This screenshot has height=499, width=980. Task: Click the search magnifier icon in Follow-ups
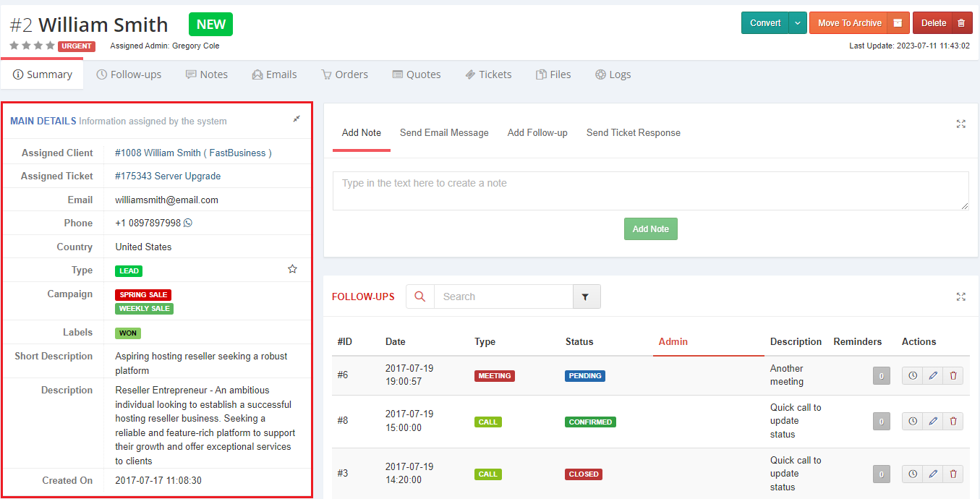point(420,297)
